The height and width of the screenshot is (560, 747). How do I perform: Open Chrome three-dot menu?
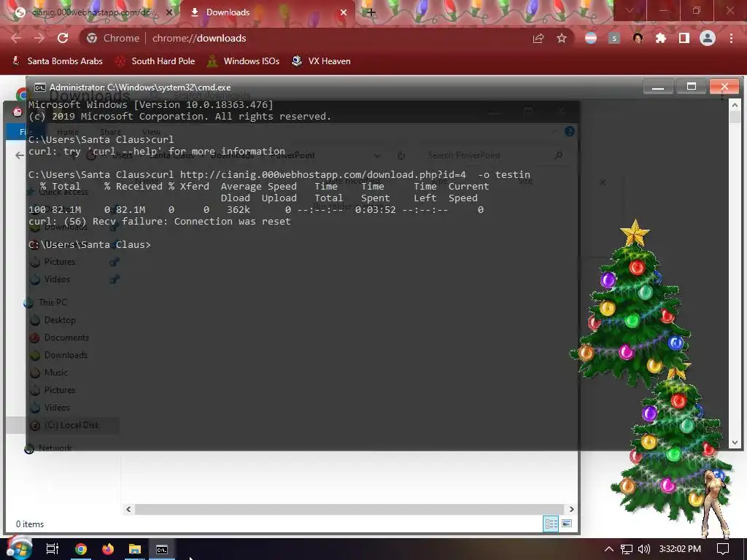[x=731, y=38]
